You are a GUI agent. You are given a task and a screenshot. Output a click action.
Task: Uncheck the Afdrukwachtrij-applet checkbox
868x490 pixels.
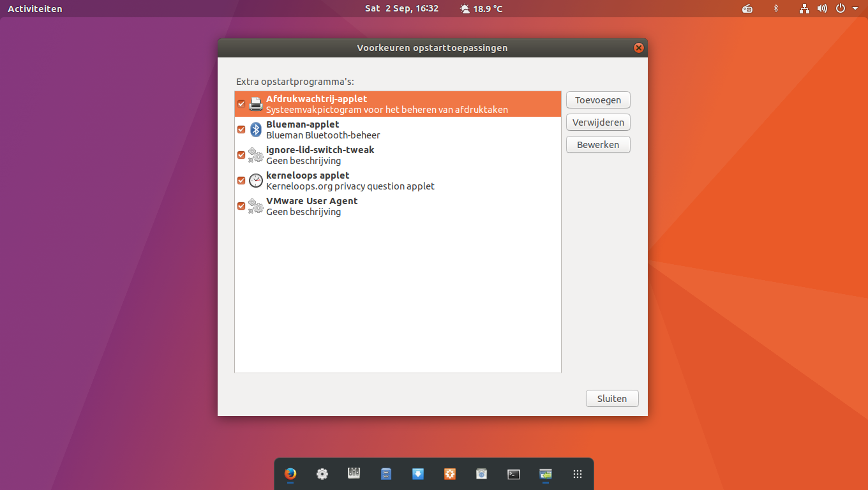point(241,104)
